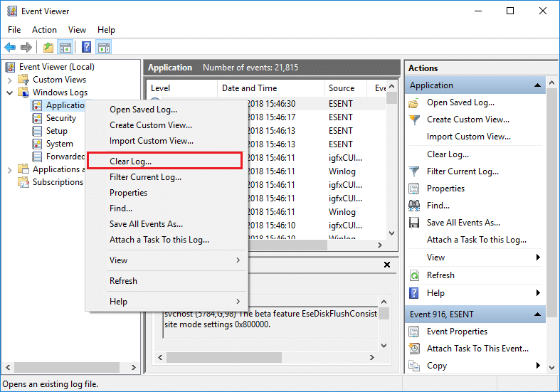
Task: Click the Event Properties icon in Actions
Action: coord(414,332)
